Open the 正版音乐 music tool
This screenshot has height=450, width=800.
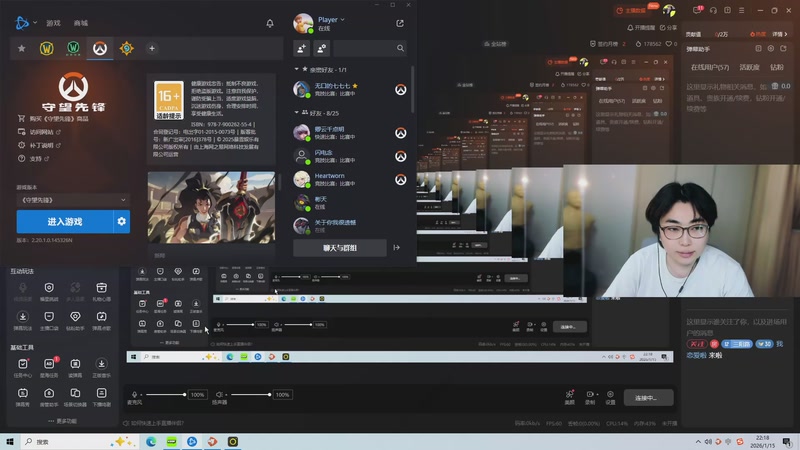[x=101, y=368]
